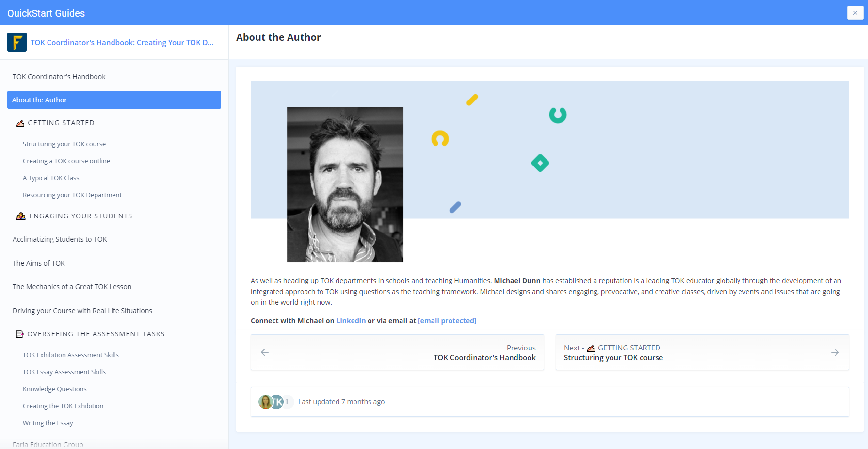Open Structuring your TOK course page

[64, 144]
